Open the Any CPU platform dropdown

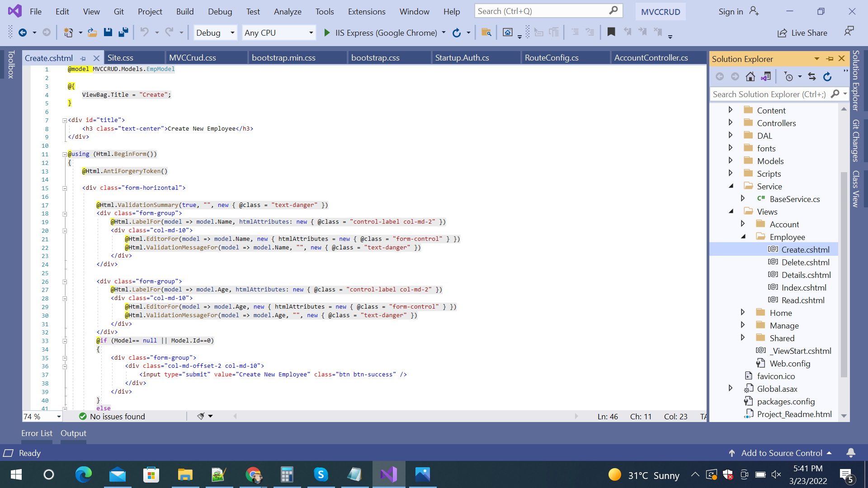[311, 33]
